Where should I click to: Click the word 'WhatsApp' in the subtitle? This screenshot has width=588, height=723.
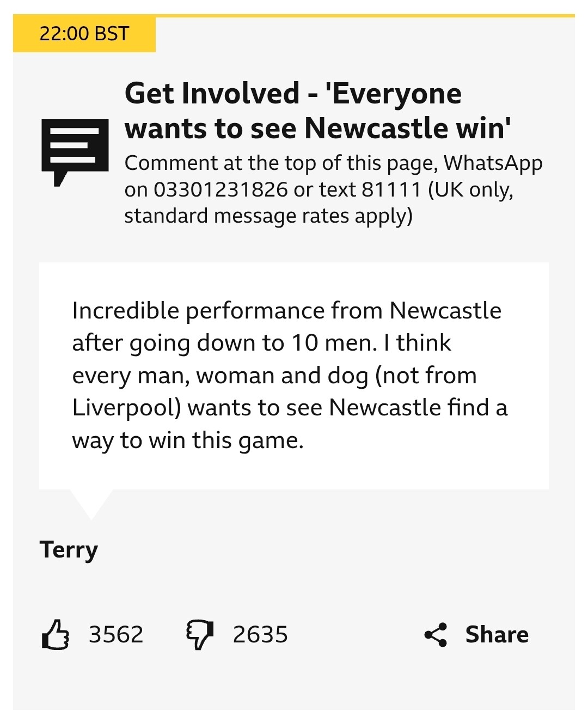(493, 163)
